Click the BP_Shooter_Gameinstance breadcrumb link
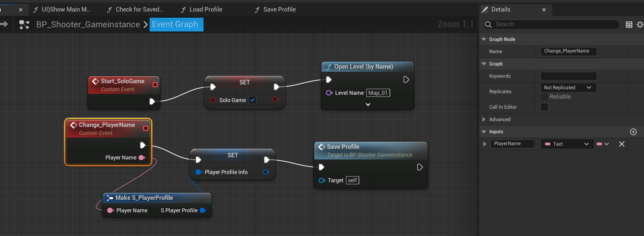Image resolution: width=644 pixels, height=236 pixels. coord(88,24)
